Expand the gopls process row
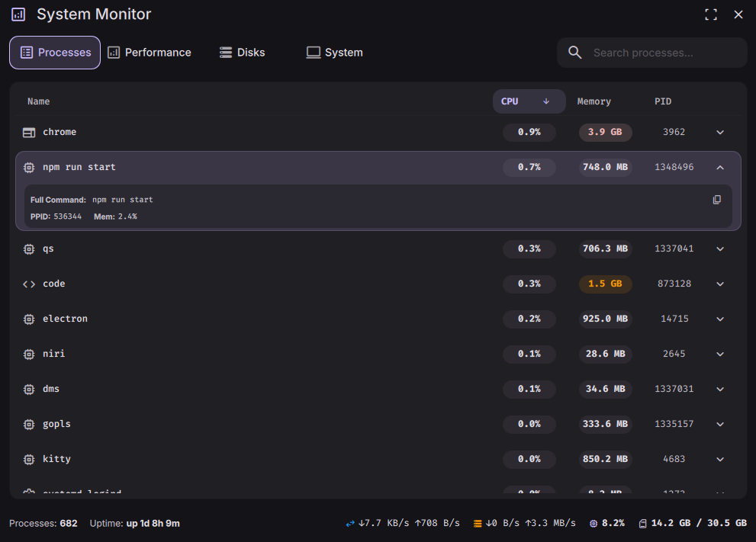Image resolution: width=756 pixels, height=542 pixels. 719,425
